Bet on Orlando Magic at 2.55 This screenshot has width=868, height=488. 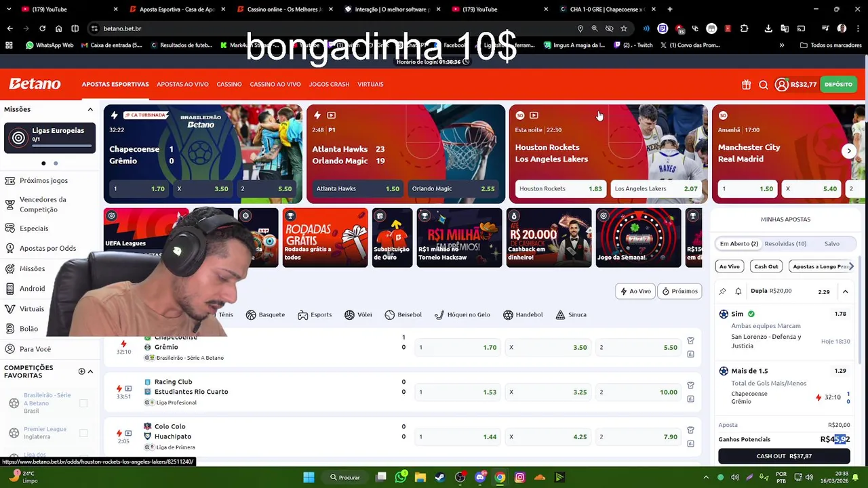click(x=453, y=189)
